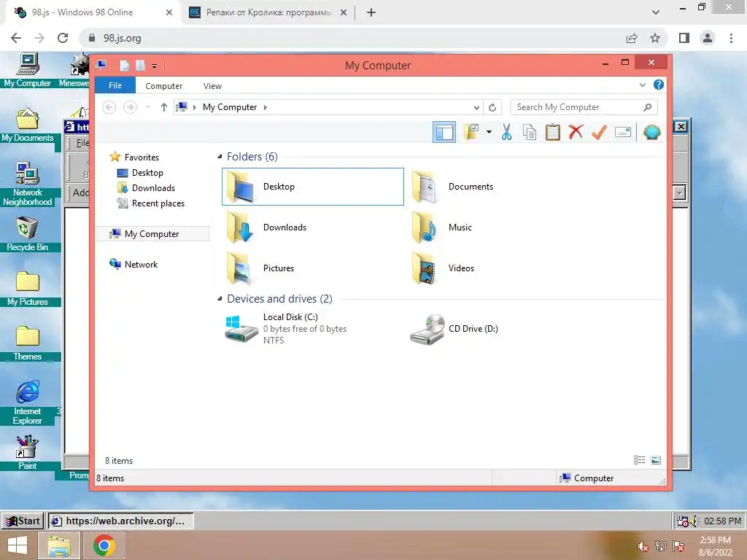The width and height of the screenshot is (747, 560).
Task: Click the orange checkmark toolbar icon
Action: tap(599, 132)
